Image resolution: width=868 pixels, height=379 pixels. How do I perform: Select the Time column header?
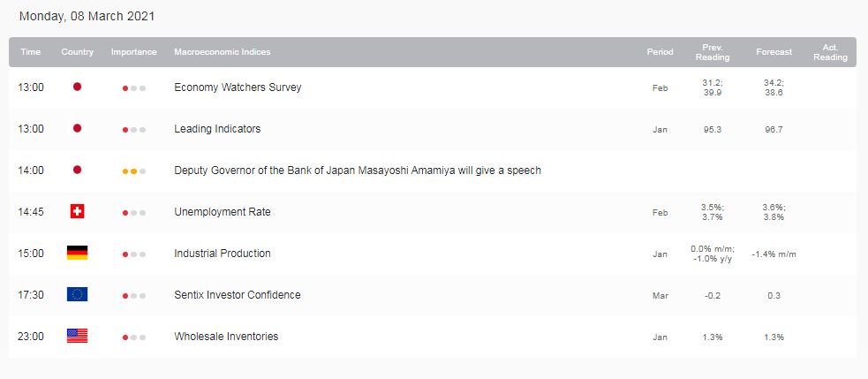(x=30, y=52)
